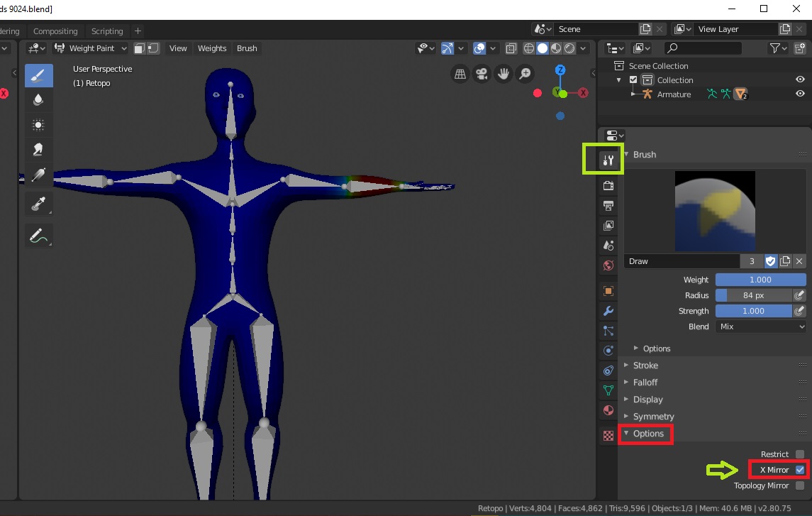Toggle Armature visibility in the outliner

(799, 94)
